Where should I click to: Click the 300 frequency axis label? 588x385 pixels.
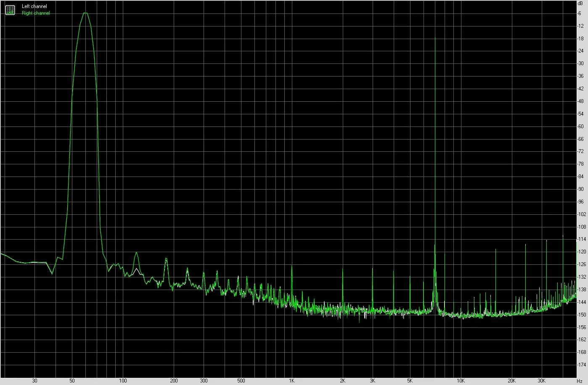[204, 381]
